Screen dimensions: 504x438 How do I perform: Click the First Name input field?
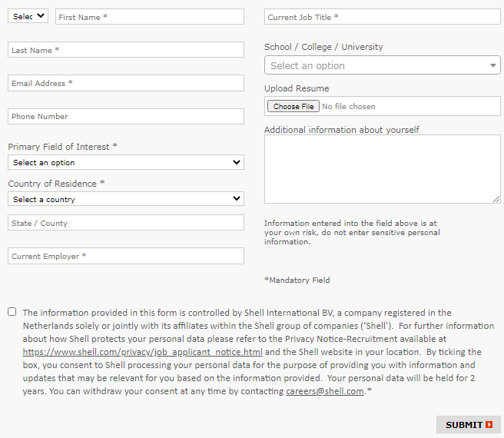[149, 17]
